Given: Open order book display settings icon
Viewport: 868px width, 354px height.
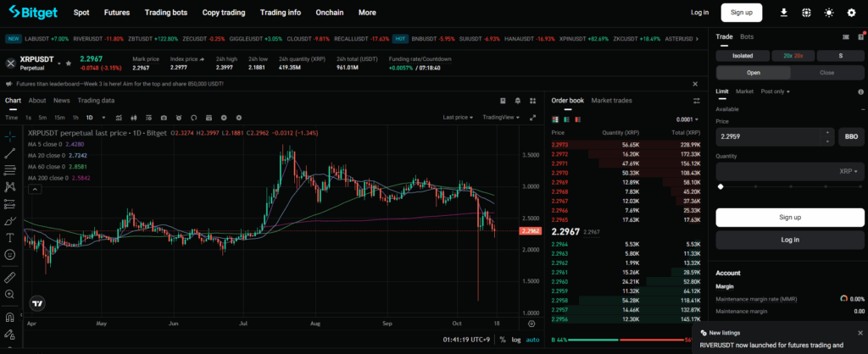Looking at the screenshot, I should pyautogui.click(x=697, y=101).
